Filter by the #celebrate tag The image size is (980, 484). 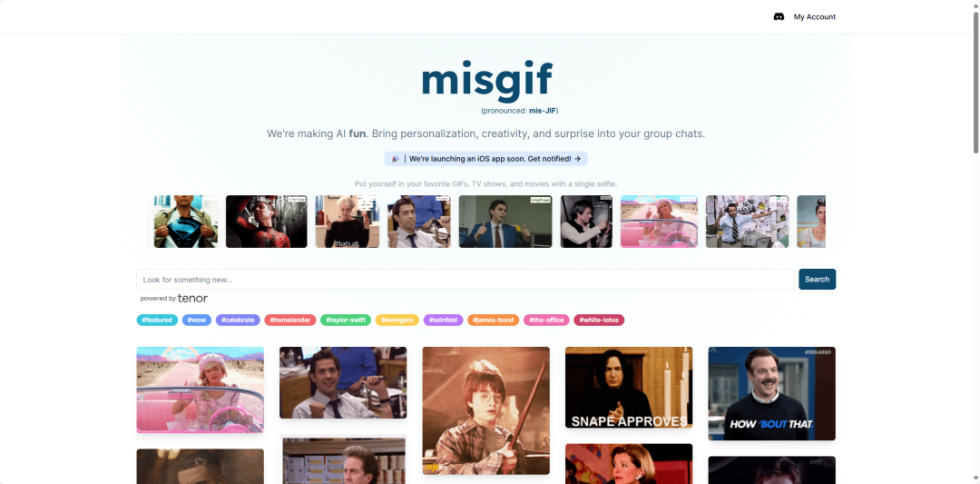coord(238,321)
